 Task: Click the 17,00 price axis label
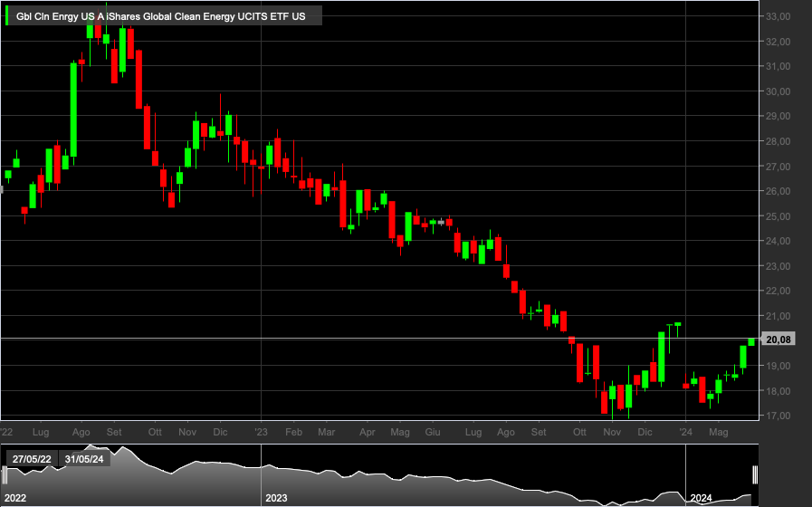pyautogui.click(x=778, y=416)
